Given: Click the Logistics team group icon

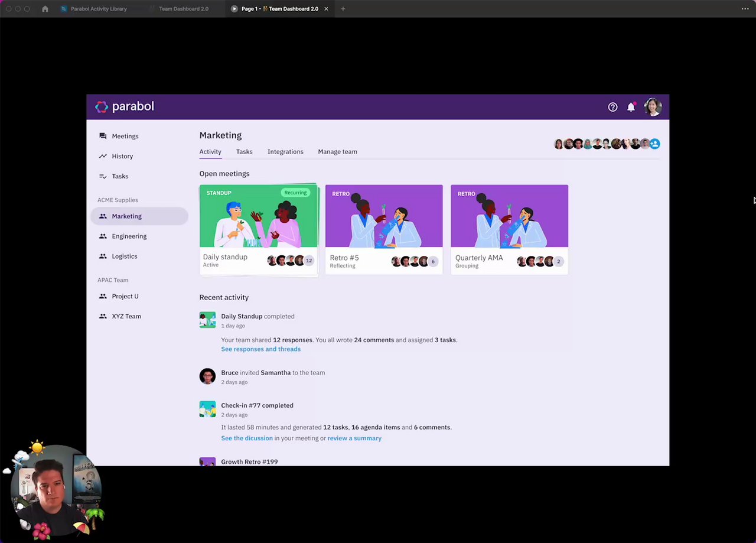Looking at the screenshot, I should pyautogui.click(x=103, y=256).
